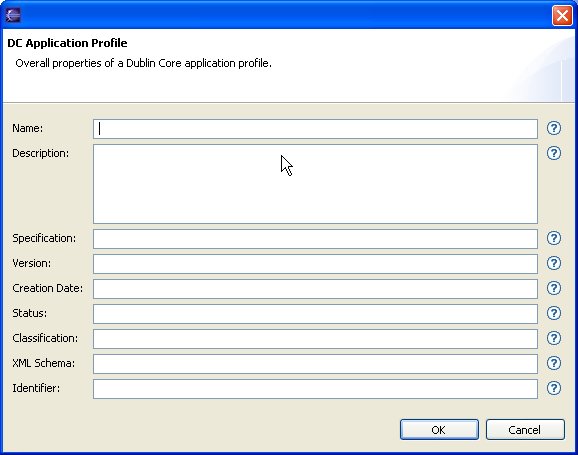Open help for Creation Date
Viewport: 578px width, 455px height.
pyautogui.click(x=554, y=288)
